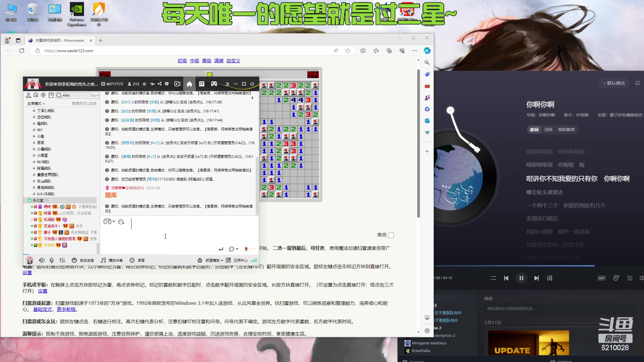This screenshot has width=644, height=362.
Task: Skip to next song in music player
Action: pos(536,278)
